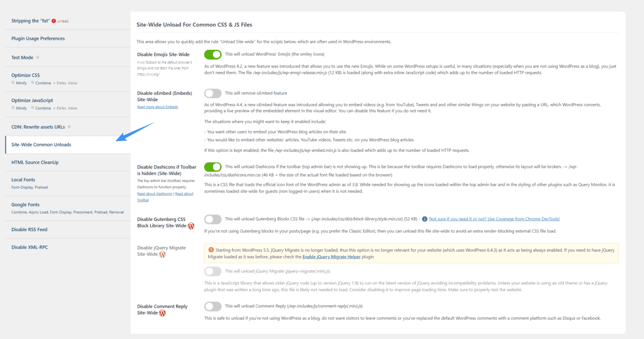Screen dimensions: 644x339
Task: Open Read more about Embeds link
Action: click(x=158, y=107)
